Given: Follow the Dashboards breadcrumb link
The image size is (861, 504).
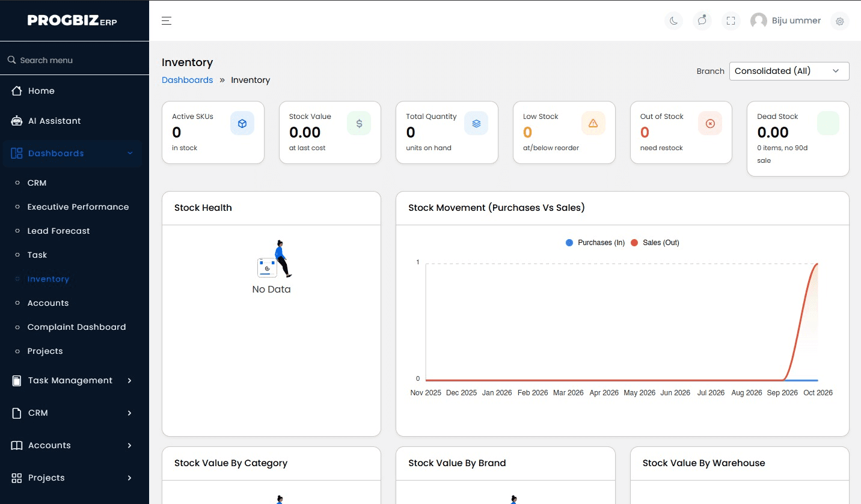Looking at the screenshot, I should [187, 80].
